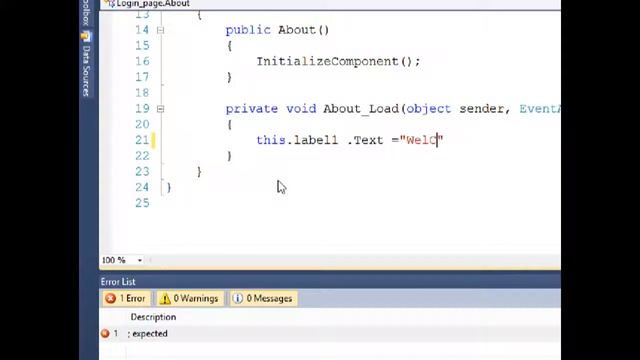Toggle the 1 Error filter button
Image resolution: width=640 pixels, height=360 pixels.
point(126,299)
